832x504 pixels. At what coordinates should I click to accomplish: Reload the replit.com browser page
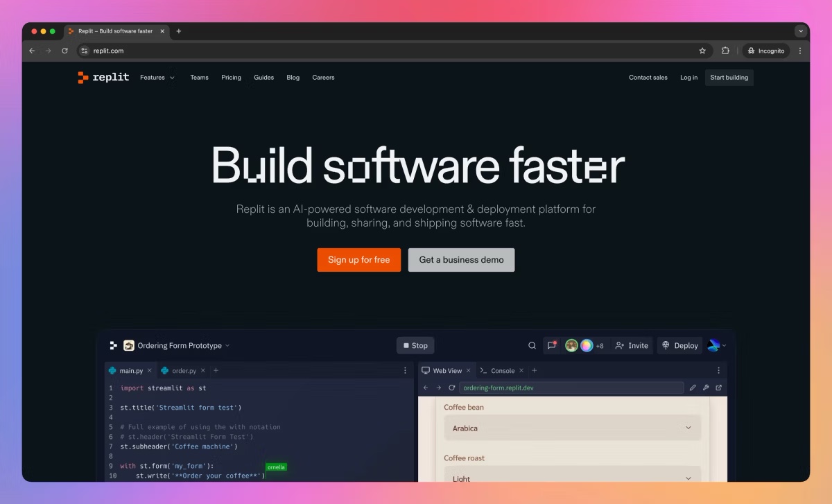click(64, 51)
